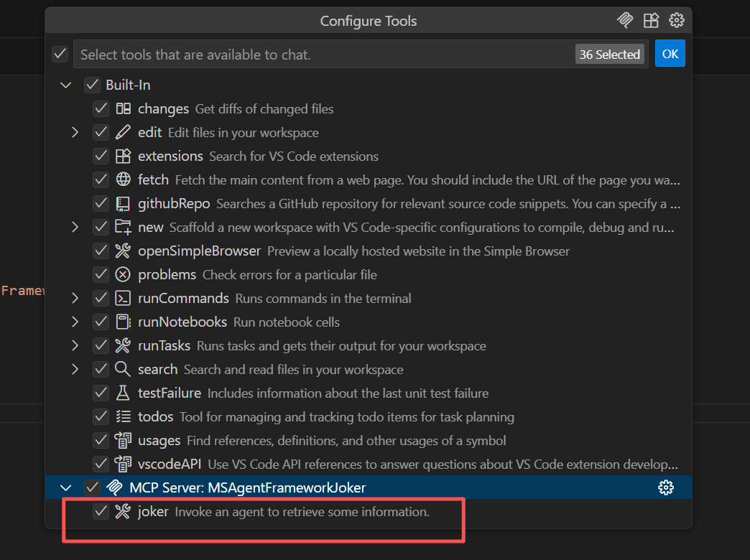This screenshot has height=560, width=750.
Task: Uncheck the joker tool checkbox
Action: click(x=101, y=512)
